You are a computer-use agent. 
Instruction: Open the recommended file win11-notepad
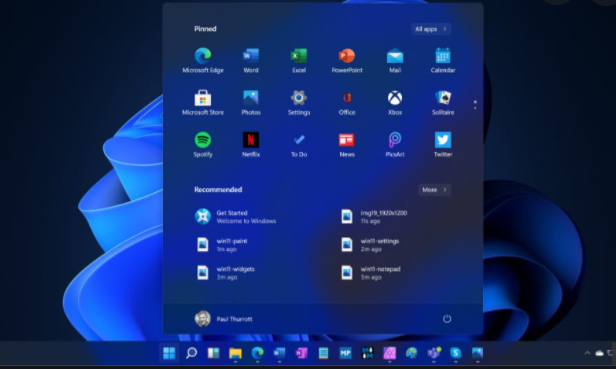370,273
